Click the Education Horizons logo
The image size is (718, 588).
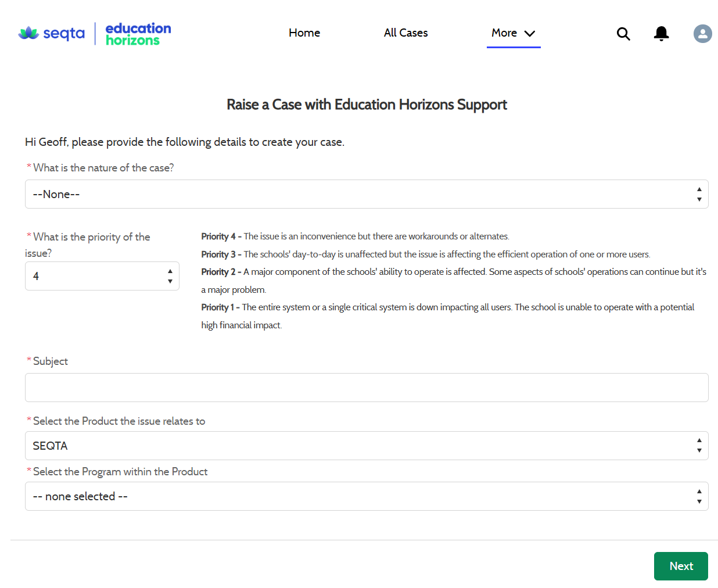coord(137,33)
